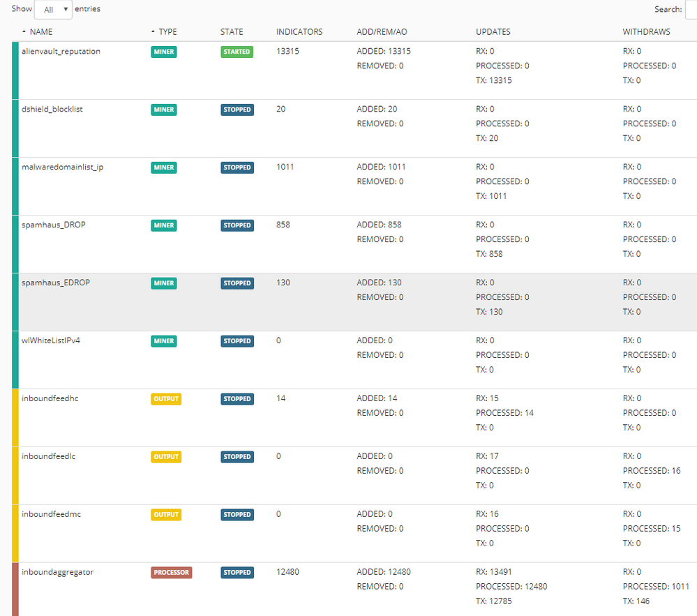Click the STOPPED badge for malwaredomainlist_ip
697x616 pixels.
(237, 167)
